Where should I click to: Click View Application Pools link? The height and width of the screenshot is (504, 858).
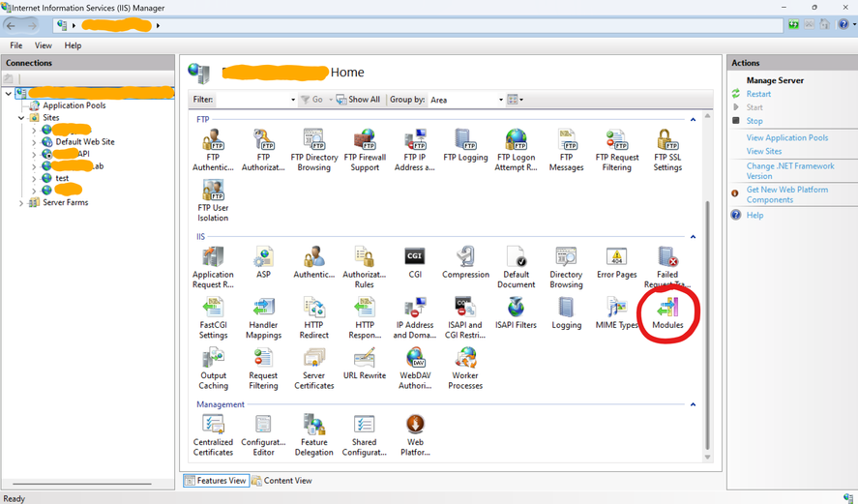point(786,138)
